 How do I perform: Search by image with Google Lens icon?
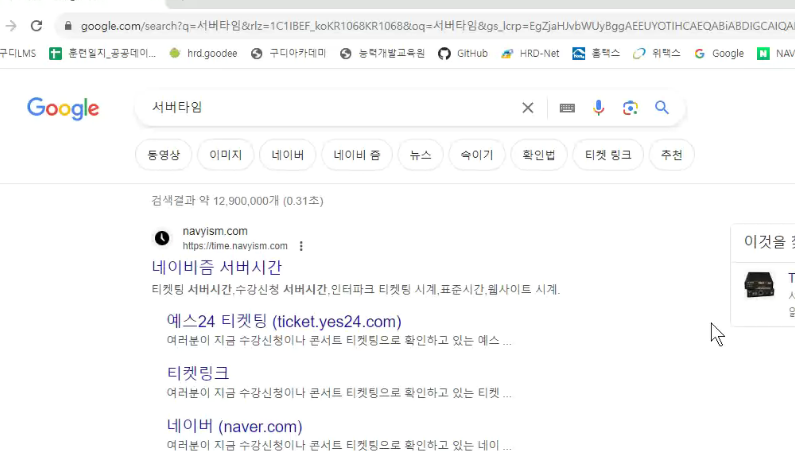coord(630,107)
